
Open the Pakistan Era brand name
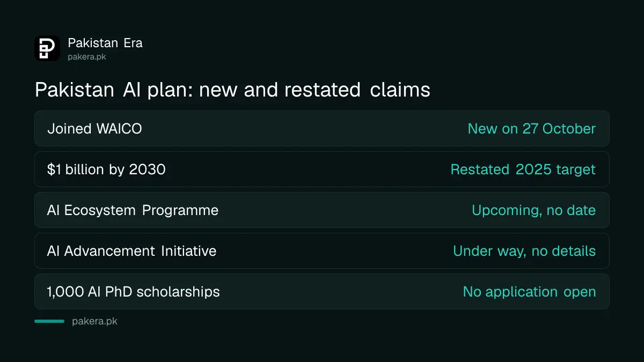[105, 43]
